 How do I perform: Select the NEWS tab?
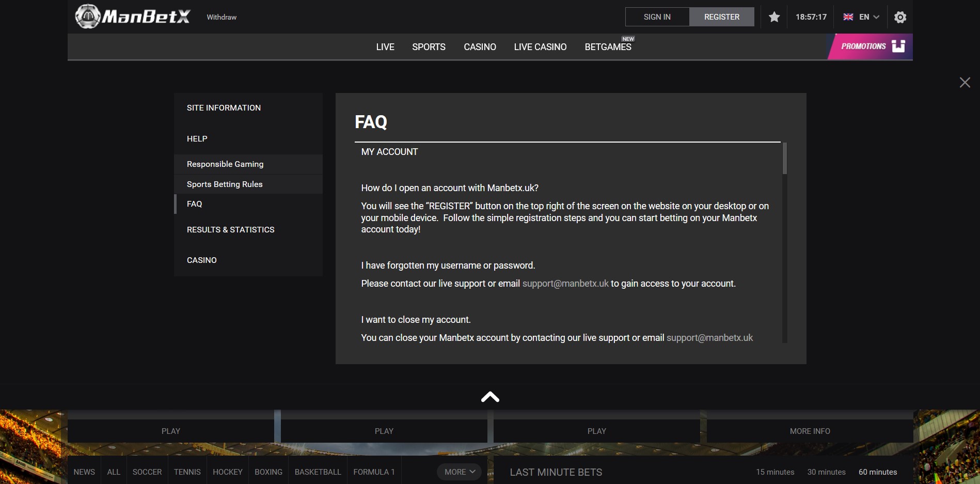[x=84, y=472]
